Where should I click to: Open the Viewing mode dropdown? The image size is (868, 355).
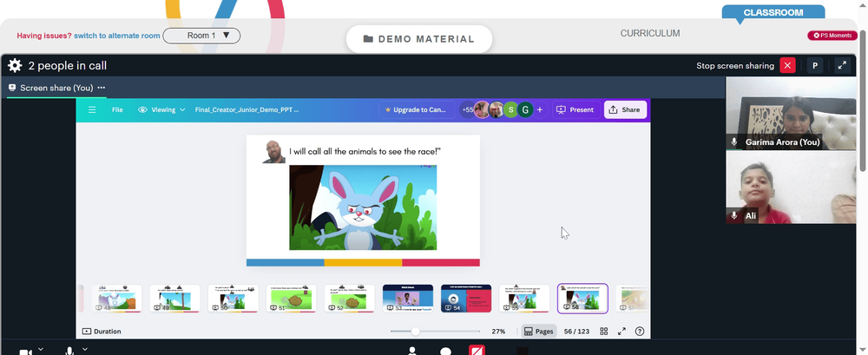(161, 109)
